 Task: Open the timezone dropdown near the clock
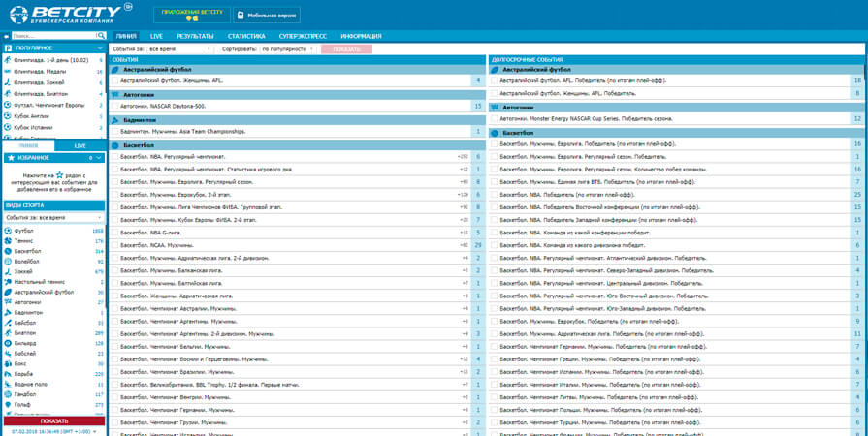point(95,431)
